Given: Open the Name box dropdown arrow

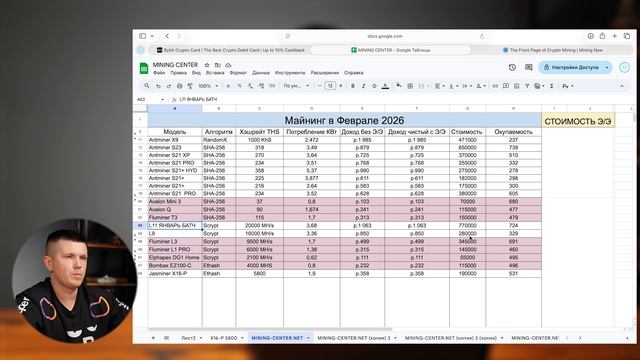Looking at the screenshot, I should pos(162,99).
